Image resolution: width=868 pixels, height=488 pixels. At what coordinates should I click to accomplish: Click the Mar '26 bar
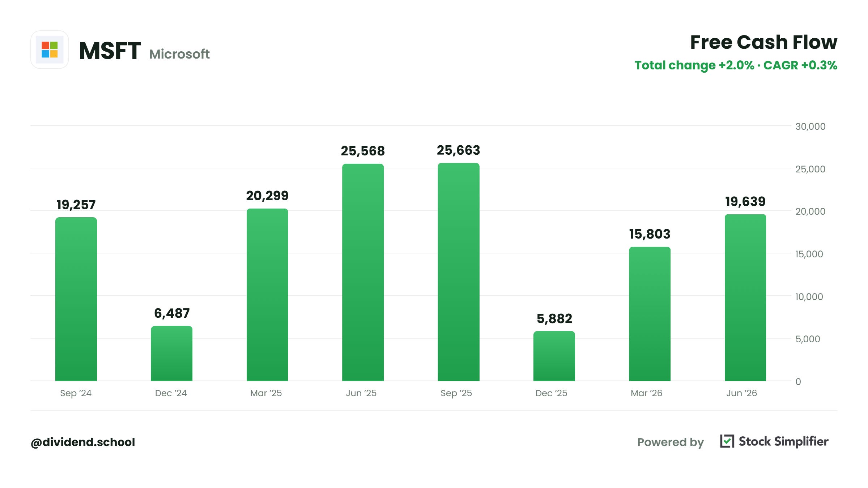[x=650, y=314]
